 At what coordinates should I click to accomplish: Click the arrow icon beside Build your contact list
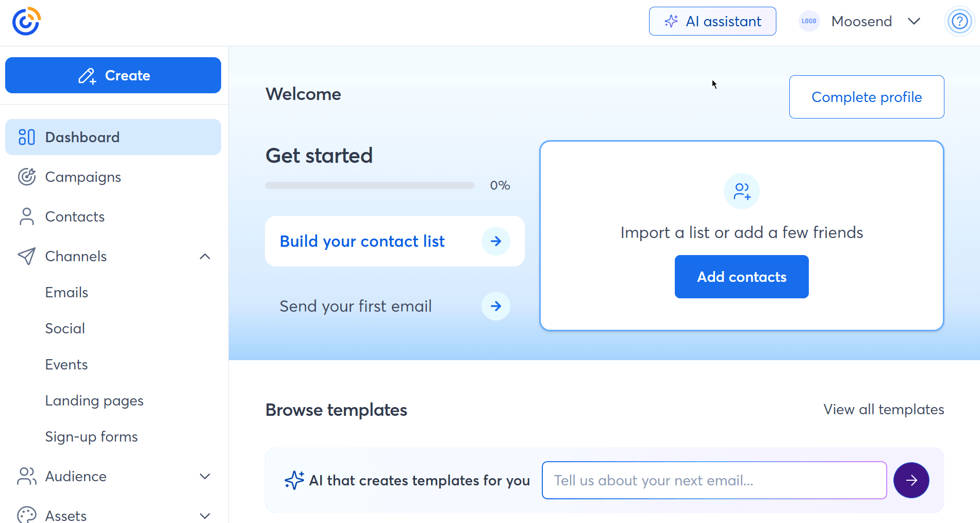495,241
